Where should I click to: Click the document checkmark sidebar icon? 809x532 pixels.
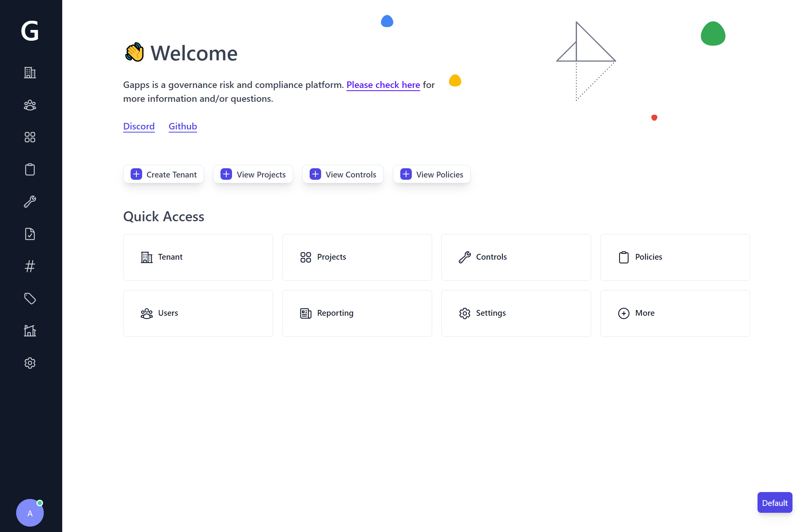pos(30,234)
